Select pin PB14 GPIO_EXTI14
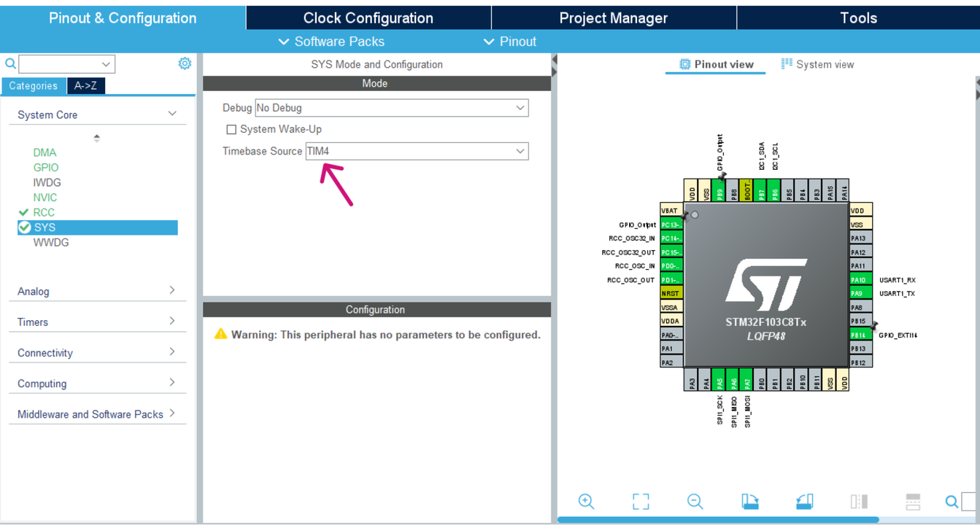 tap(861, 335)
